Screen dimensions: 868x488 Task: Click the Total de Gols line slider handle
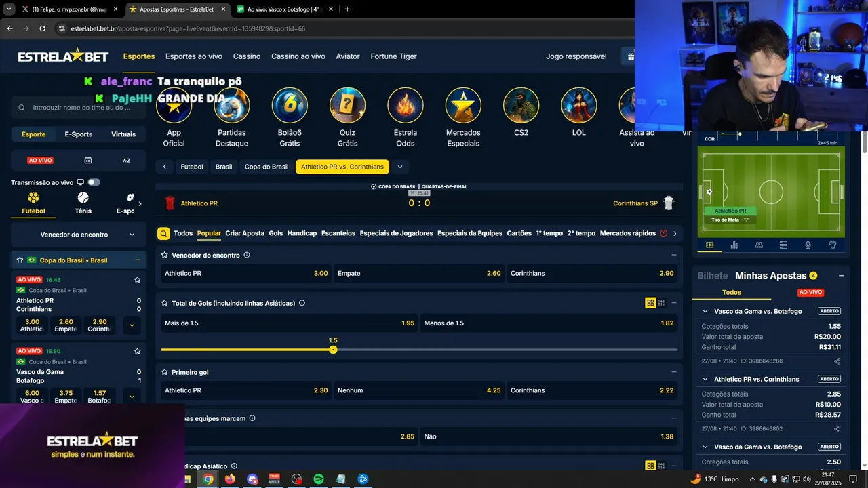(x=333, y=350)
